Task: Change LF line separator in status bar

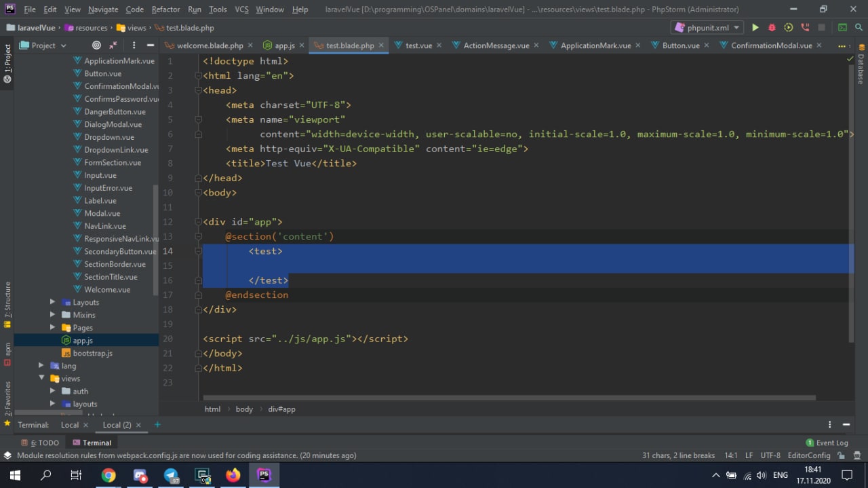Action: pos(749,455)
